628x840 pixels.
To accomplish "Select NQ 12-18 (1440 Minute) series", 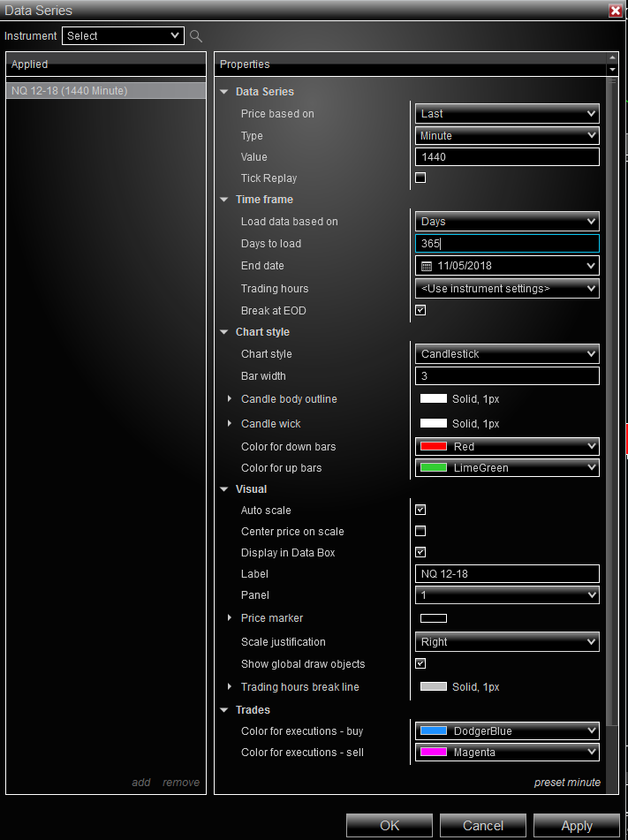I will click(106, 90).
